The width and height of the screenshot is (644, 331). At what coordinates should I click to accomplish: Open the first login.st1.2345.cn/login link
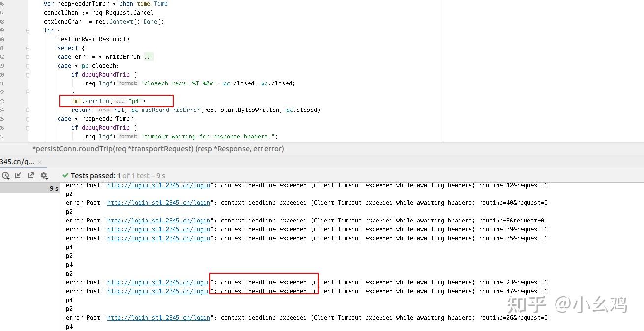coord(158,185)
